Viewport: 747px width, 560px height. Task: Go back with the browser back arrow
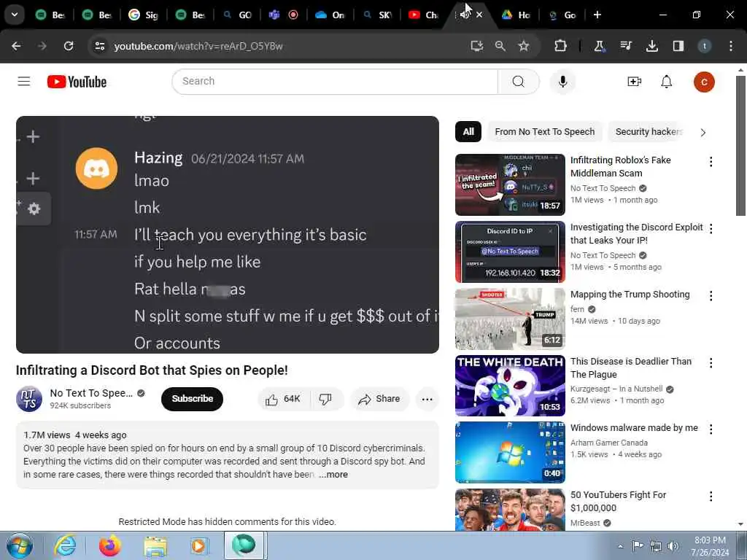(16, 46)
